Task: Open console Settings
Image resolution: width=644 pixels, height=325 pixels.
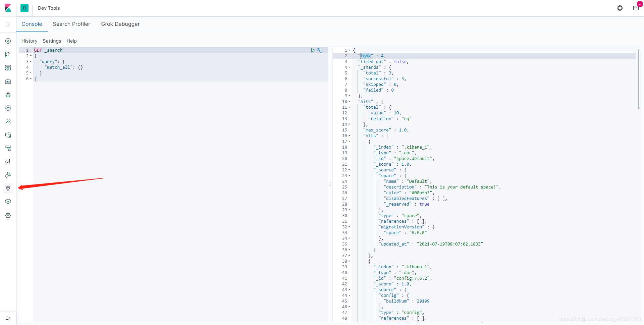Action: 52,41
